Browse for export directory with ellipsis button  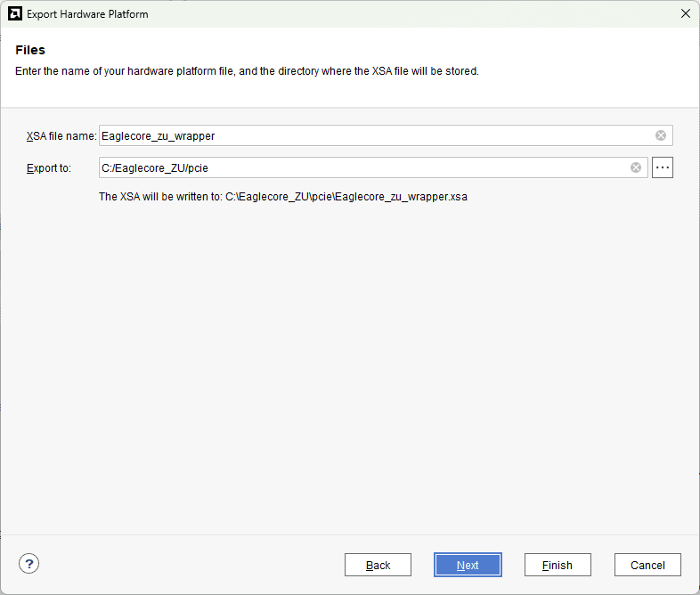coord(662,167)
